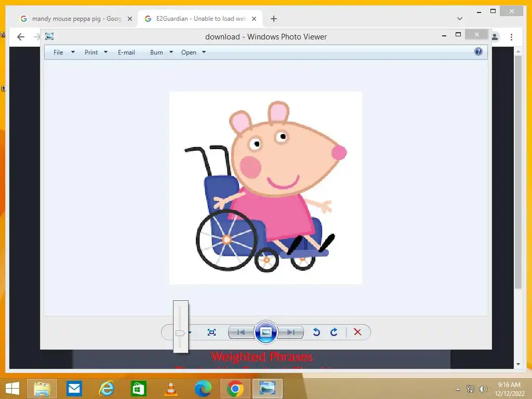The width and height of the screenshot is (532, 399).
Task: Go to the next photo
Action: click(290, 332)
